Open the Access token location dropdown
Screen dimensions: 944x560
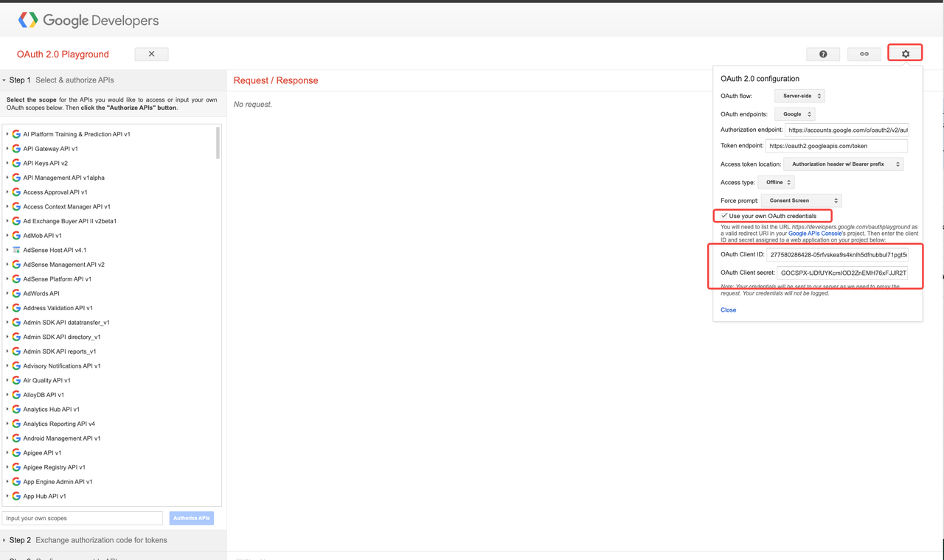843,164
